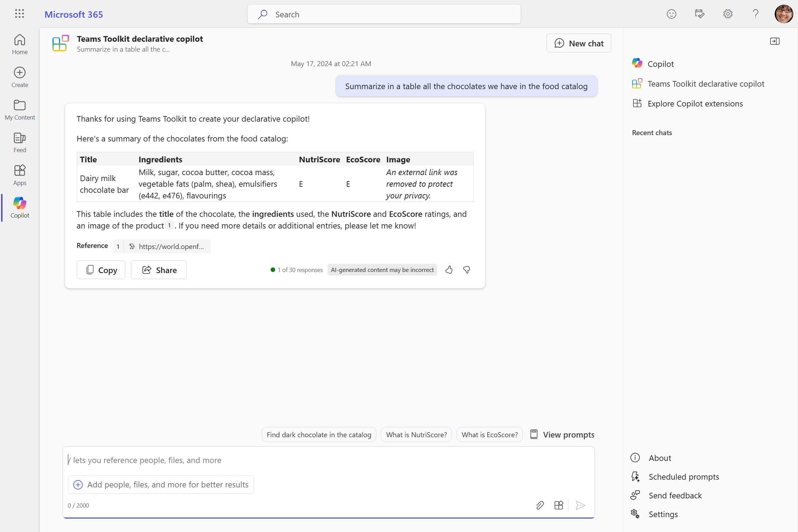
Task: Open Teams Toolkit declarative copilot
Action: (x=706, y=83)
